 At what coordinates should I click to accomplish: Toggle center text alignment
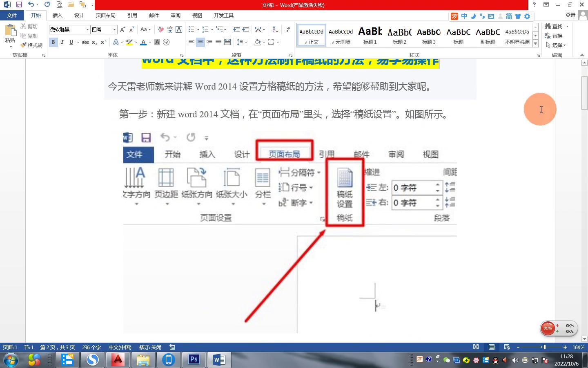200,42
